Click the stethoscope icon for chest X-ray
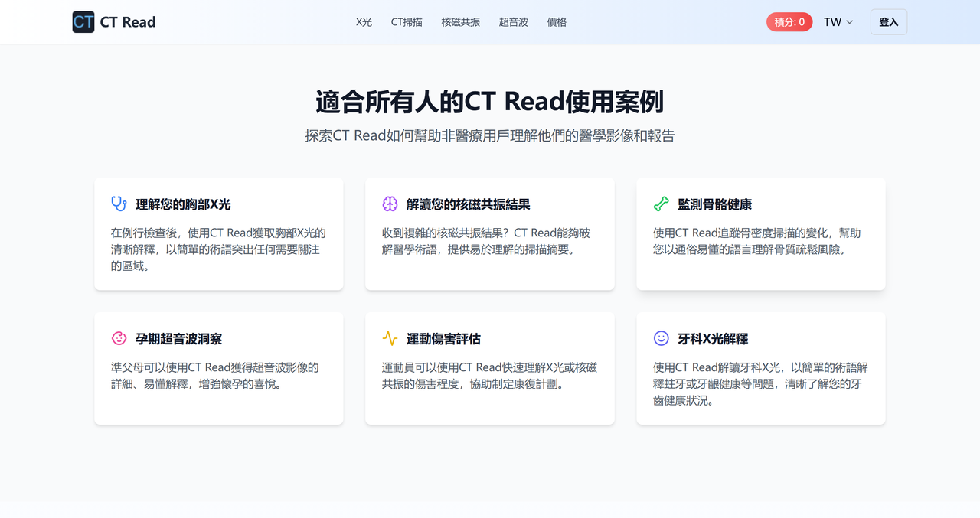The width and height of the screenshot is (980, 518). pyautogui.click(x=119, y=204)
